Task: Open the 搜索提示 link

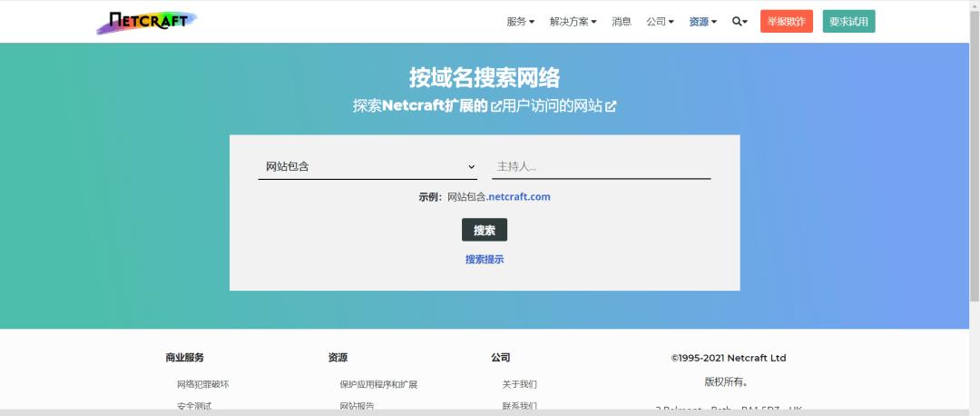Action: pyautogui.click(x=485, y=259)
